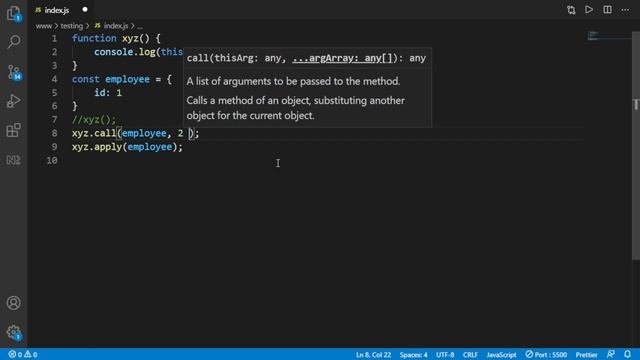
Task: Click Port : 5500 Live Server item
Action: (x=546, y=354)
